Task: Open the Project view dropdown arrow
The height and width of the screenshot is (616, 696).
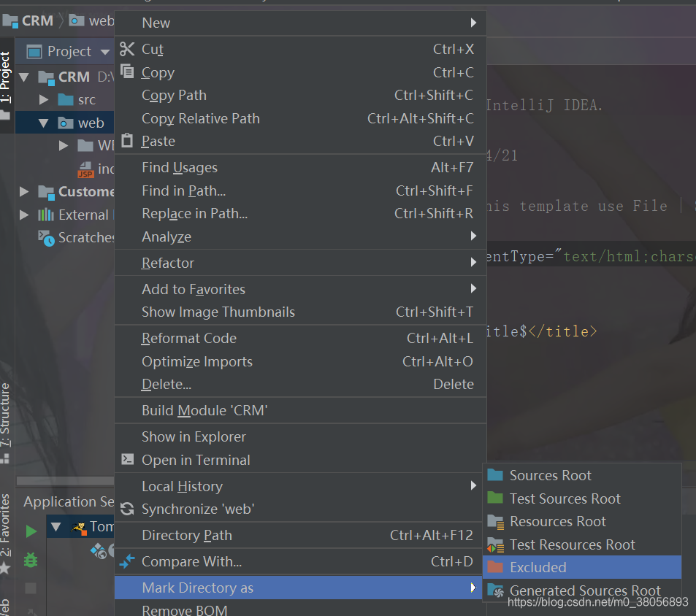Action: [x=104, y=52]
